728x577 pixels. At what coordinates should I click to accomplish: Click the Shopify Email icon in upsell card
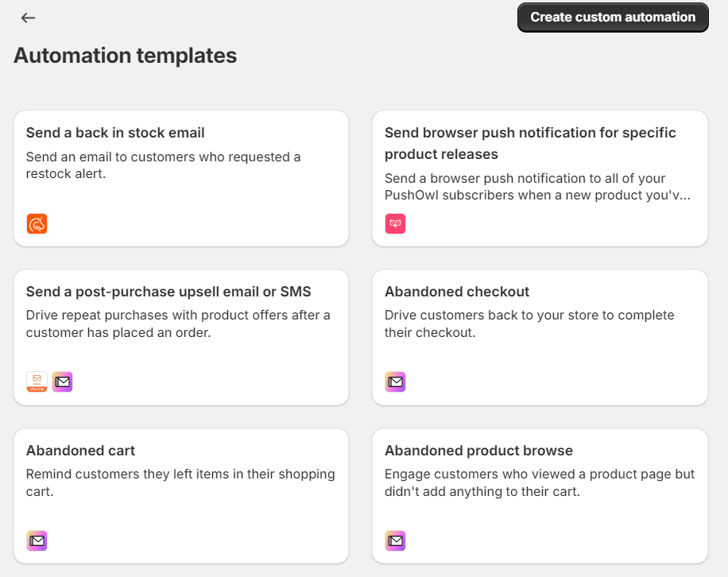pos(62,381)
